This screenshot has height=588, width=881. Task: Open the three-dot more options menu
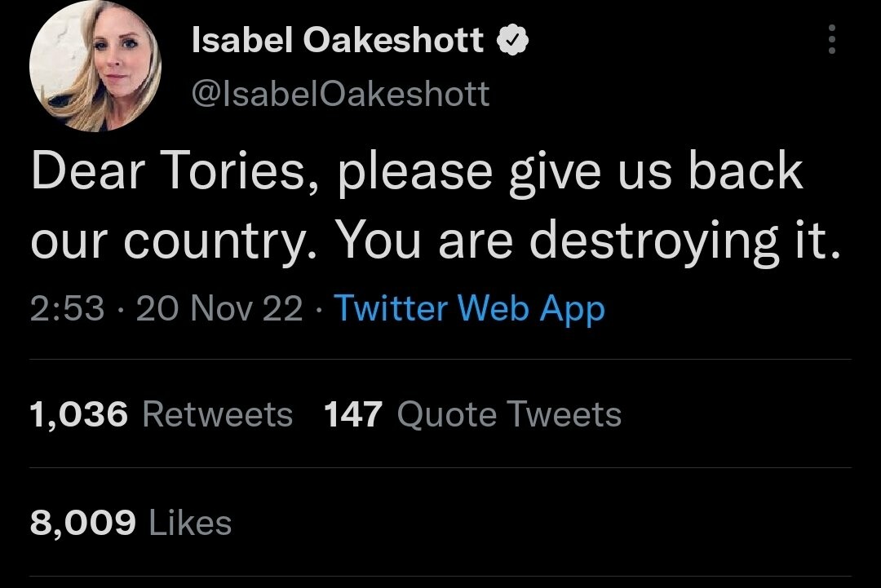tap(831, 40)
